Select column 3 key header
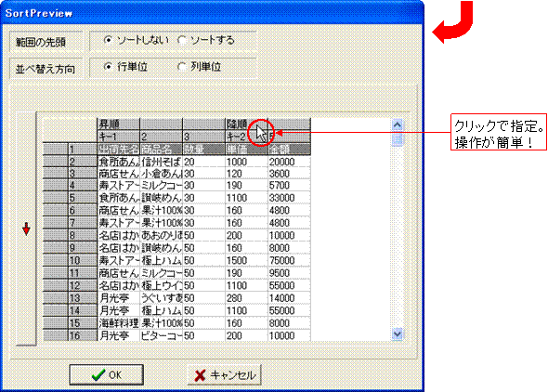Image resolution: width=548 pixels, height=392 pixels. click(203, 137)
